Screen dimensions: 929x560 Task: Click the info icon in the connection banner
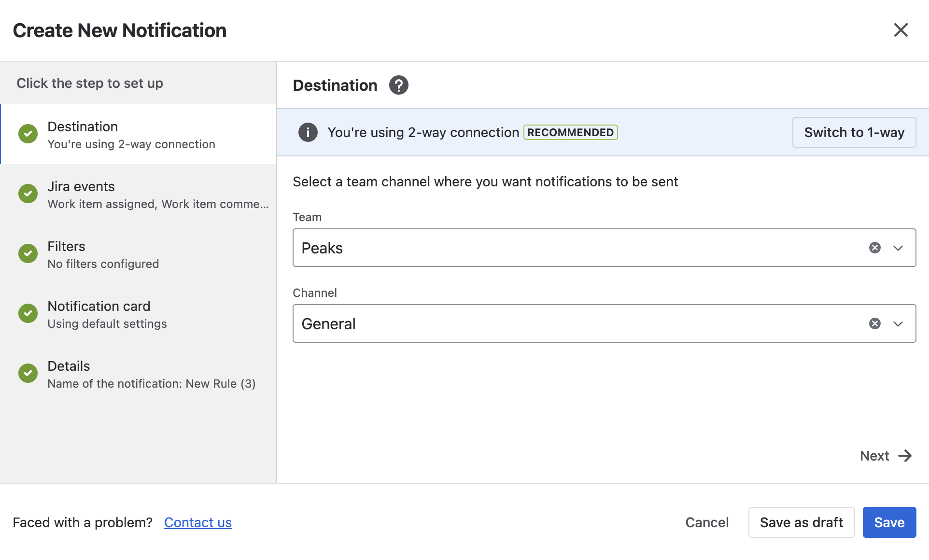(x=308, y=132)
